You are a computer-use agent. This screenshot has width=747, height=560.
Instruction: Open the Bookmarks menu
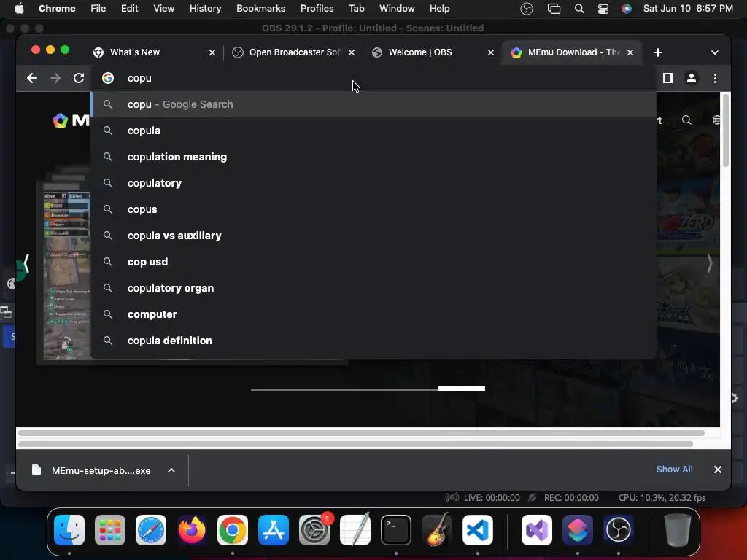pyautogui.click(x=260, y=8)
